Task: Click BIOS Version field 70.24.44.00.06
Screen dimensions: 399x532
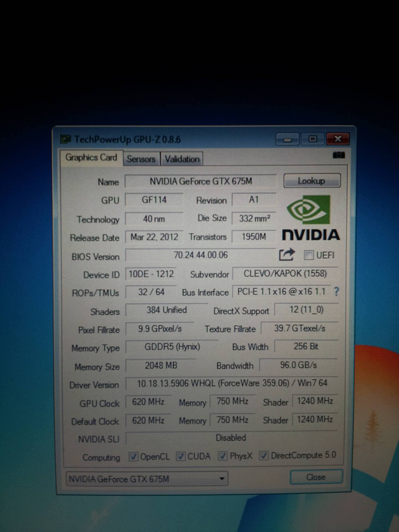Action: point(201,255)
